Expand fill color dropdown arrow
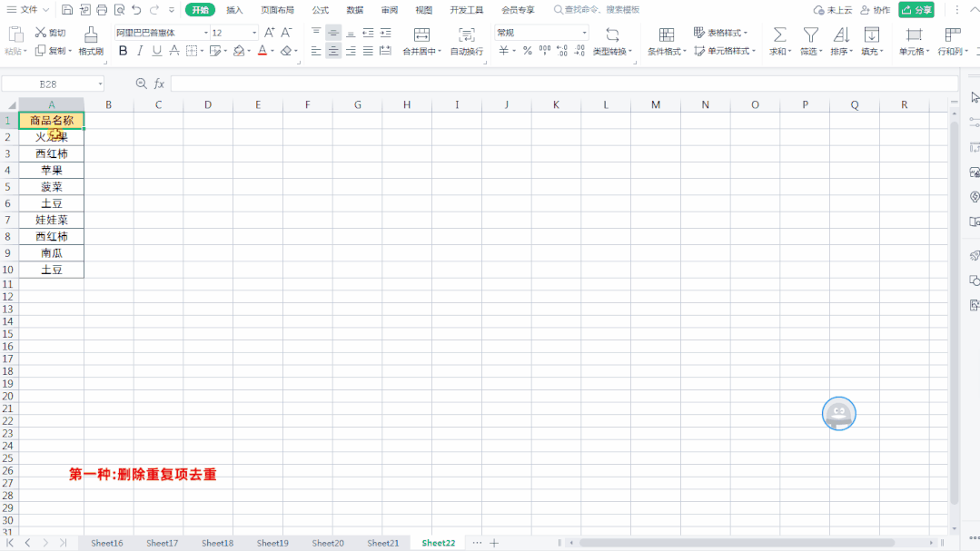The width and height of the screenshot is (980, 551). pos(249,51)
